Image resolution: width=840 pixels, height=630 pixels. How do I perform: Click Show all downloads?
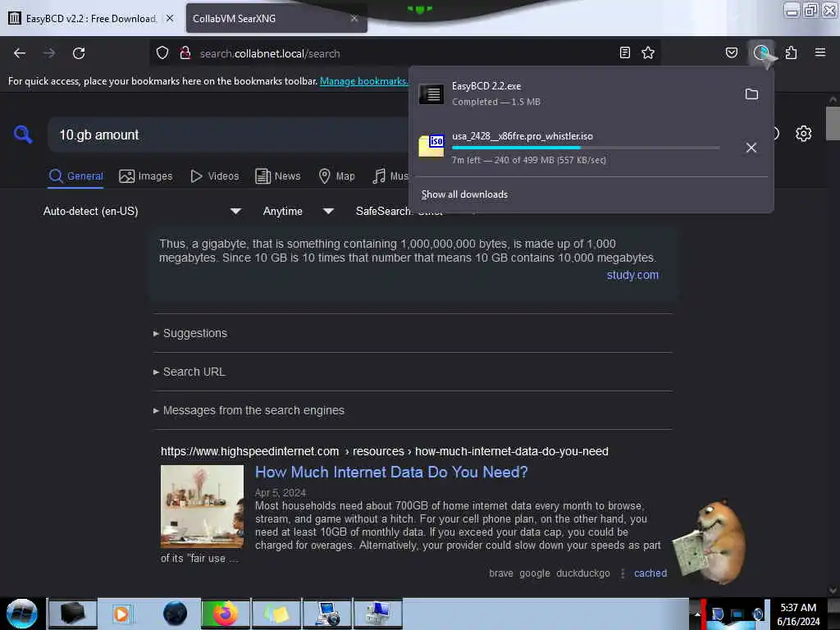coord(464,194)
